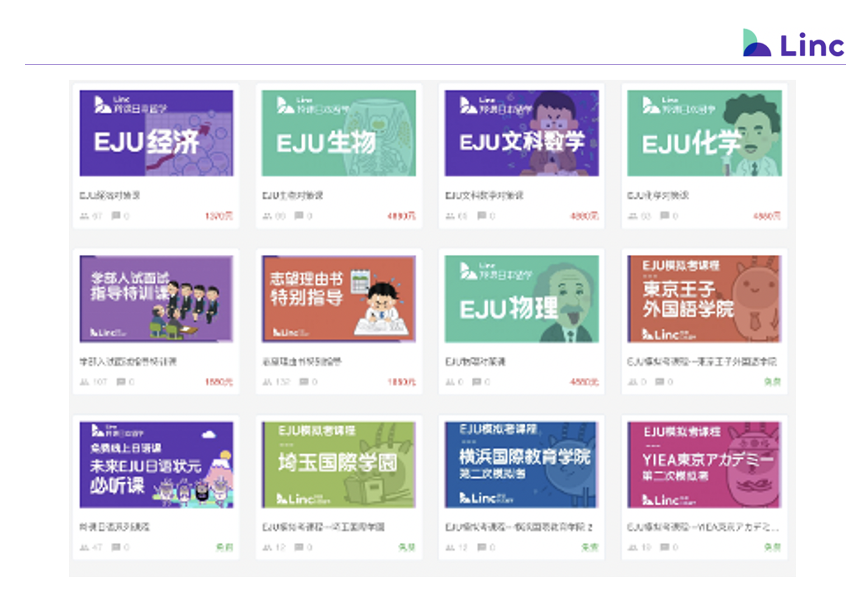Screen dimensions: 868x597
Task: Click comments icon on 志望理由书特别指导 card
Action: click(304, 382)
